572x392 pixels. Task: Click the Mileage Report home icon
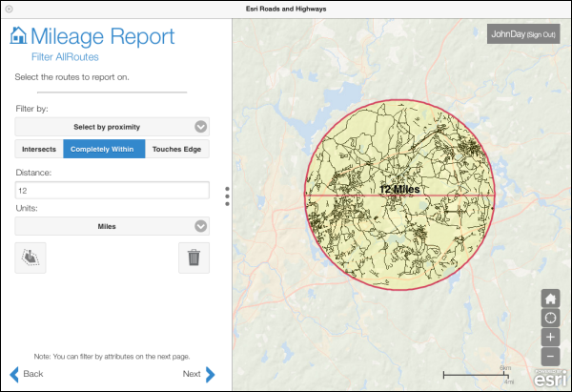(18, 36)
